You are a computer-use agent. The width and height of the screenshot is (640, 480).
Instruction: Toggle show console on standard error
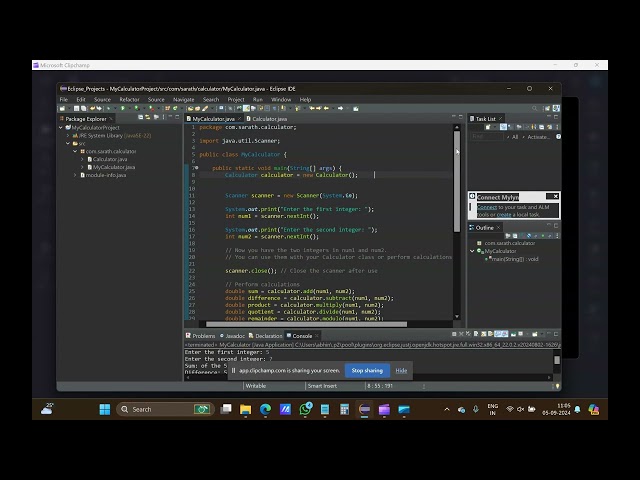(505, 334)
